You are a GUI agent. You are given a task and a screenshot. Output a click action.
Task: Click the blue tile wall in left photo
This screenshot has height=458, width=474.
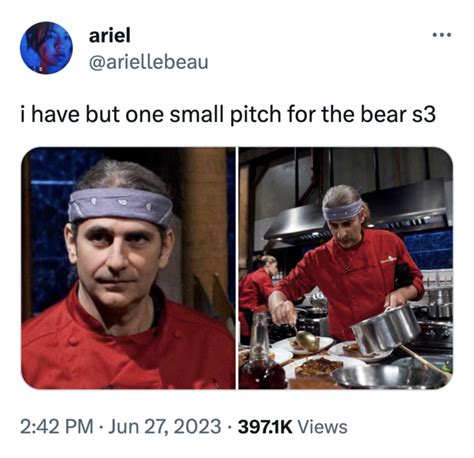50,230
